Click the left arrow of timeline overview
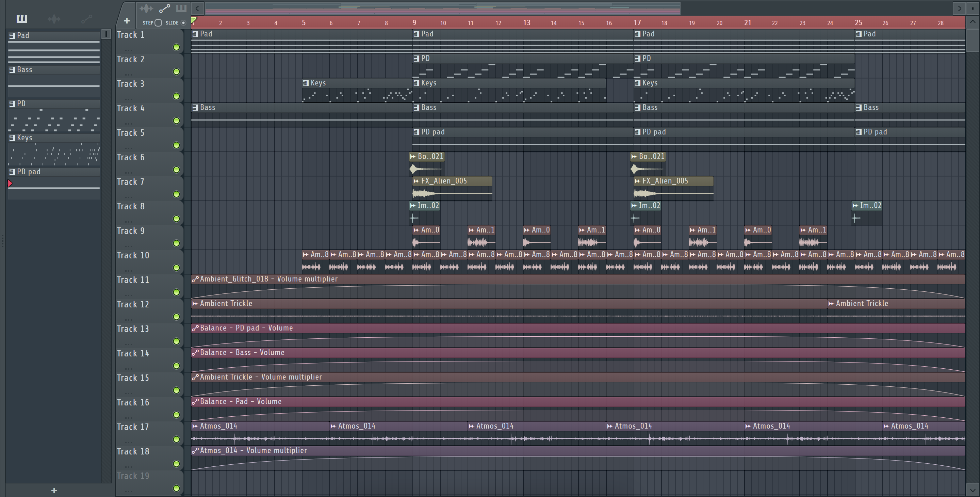The width and height of the screenshot is (980, 497). [x=197, y=9]
